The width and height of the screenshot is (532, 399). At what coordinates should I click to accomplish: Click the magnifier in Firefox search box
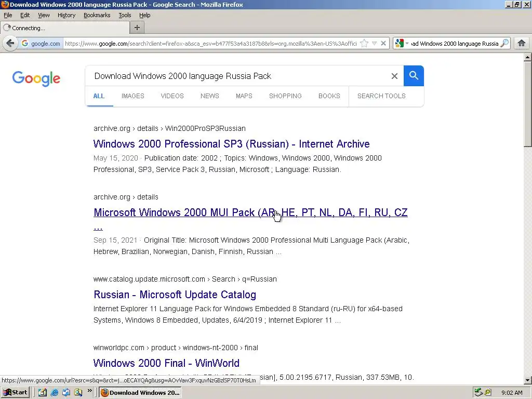pyautogui.click(x=505, y=43)
